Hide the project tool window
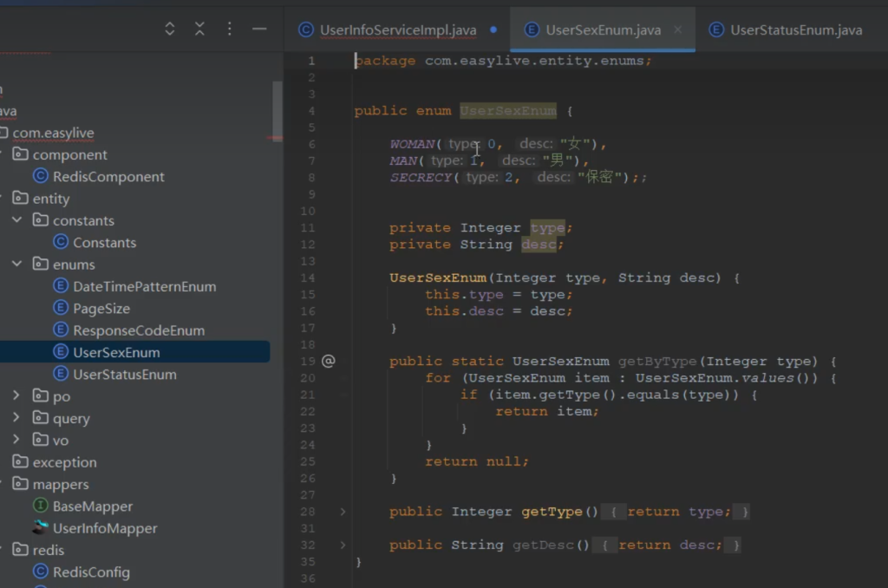Image resolution: width=888 pixels, height=588 pixels. pyautogui.click(x=259, y=29)
